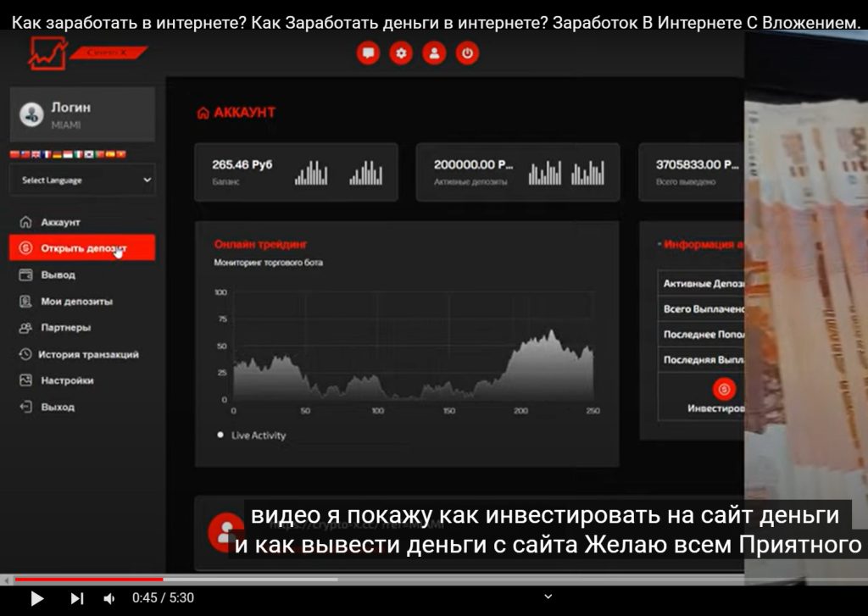Click the document icon beside Мои депозиты
This screenshot has height=616, width=868.
25,301
